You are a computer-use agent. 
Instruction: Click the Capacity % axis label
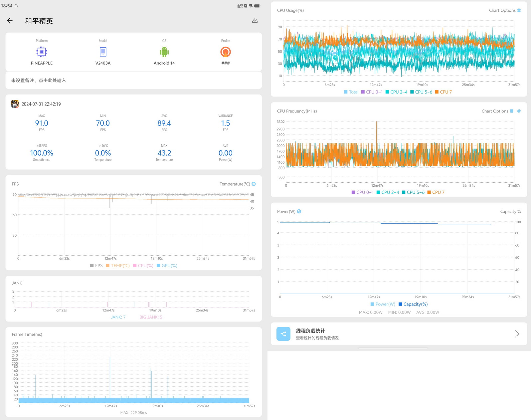tap(510, 211)
